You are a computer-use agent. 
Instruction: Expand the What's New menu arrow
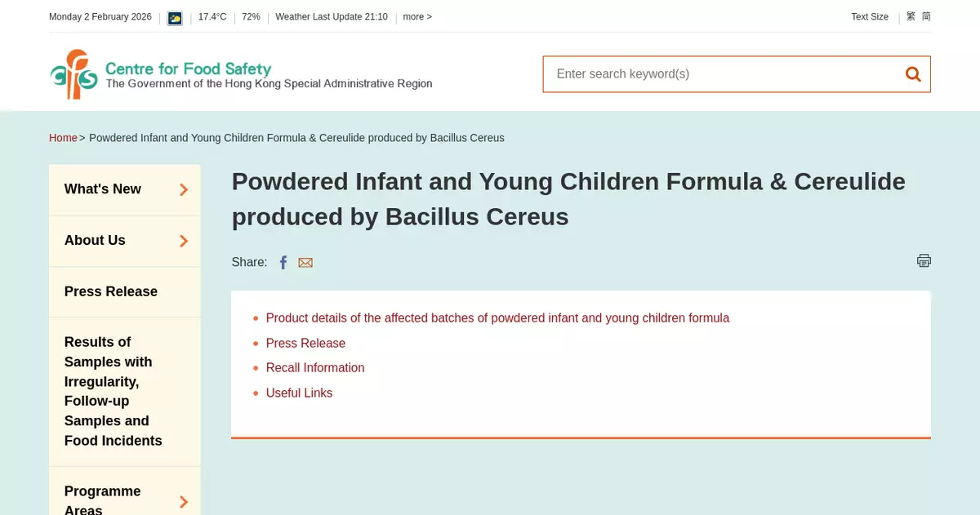[x=184, y=189]
